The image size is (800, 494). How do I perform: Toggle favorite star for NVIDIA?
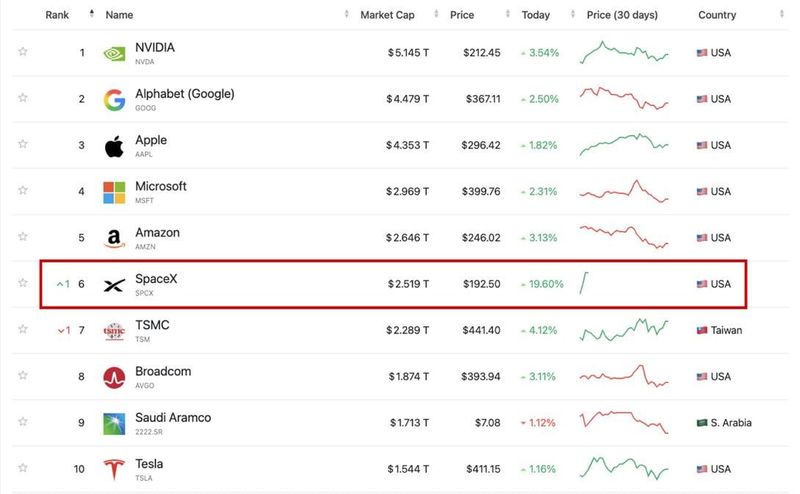pyautogui.click(x=23, y=51)
